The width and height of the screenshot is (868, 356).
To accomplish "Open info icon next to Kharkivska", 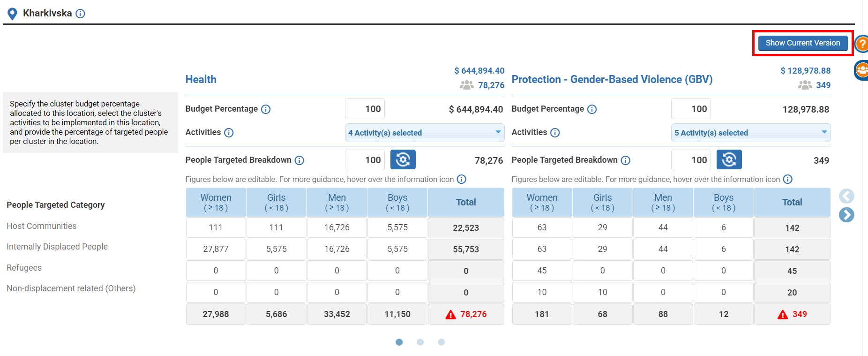I will pyautogui.click(x=81, y=14).
